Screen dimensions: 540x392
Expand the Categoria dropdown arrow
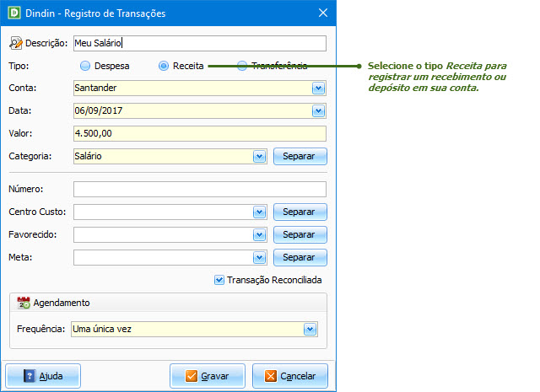pyautogui.click(x=259, y=156)
